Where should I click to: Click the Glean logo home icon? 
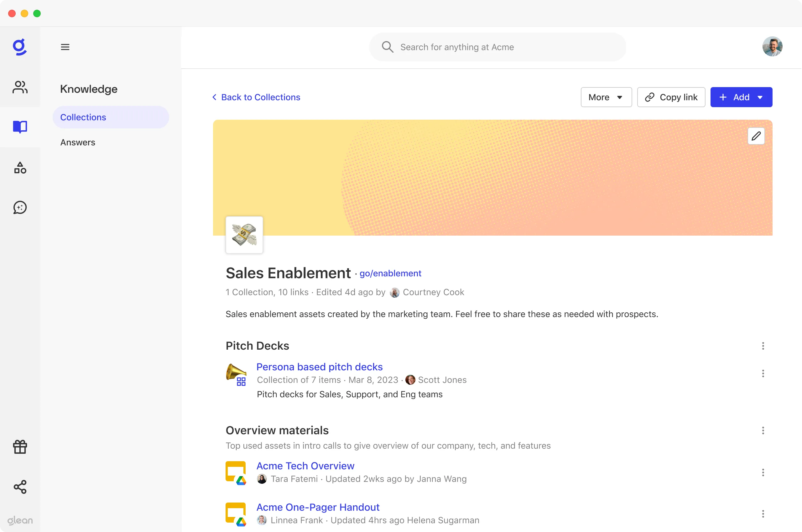pyautogui.click(x=20, y=47)
